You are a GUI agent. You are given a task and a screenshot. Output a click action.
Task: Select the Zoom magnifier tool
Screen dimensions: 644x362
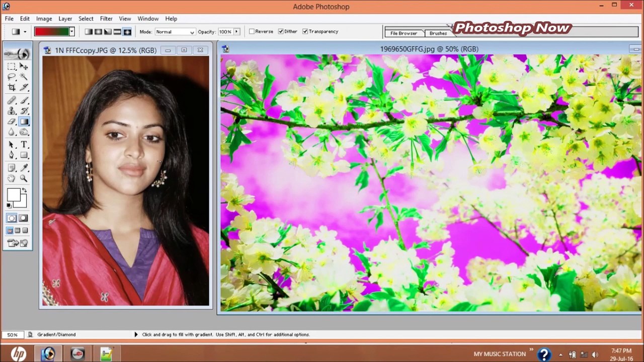coord(24,178)
